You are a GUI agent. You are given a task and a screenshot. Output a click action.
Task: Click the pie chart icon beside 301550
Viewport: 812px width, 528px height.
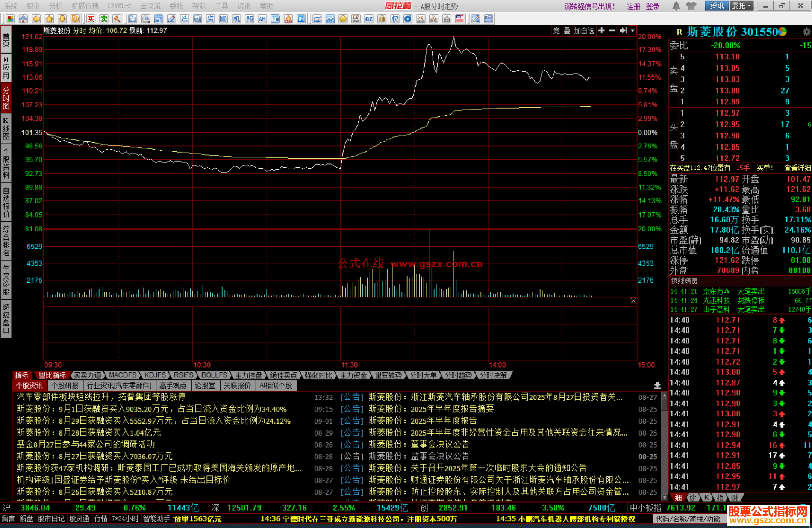coord(783,32)
